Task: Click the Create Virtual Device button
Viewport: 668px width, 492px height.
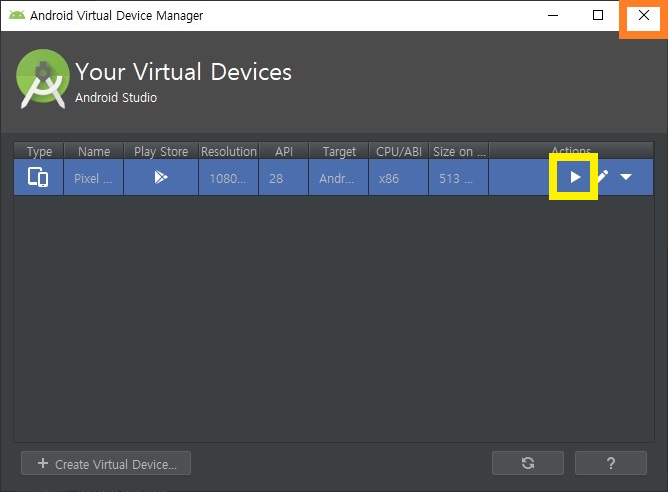Action: click(x=106, y=463)
